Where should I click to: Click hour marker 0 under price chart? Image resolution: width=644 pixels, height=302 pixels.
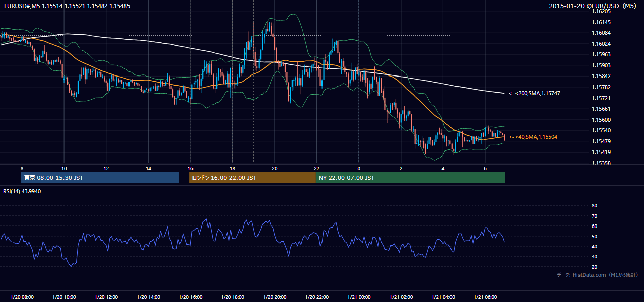pyautogui.click(x=359, y=168)
